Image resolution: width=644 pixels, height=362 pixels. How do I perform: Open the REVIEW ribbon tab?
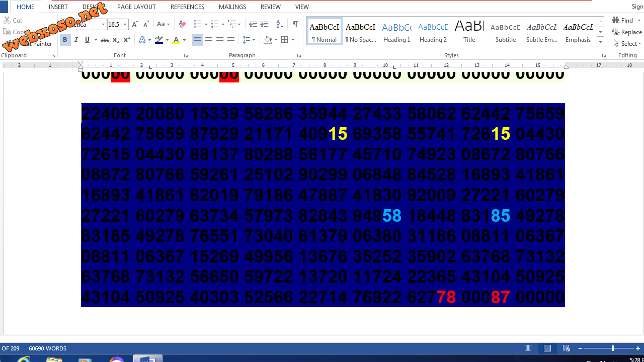point(271,7)
